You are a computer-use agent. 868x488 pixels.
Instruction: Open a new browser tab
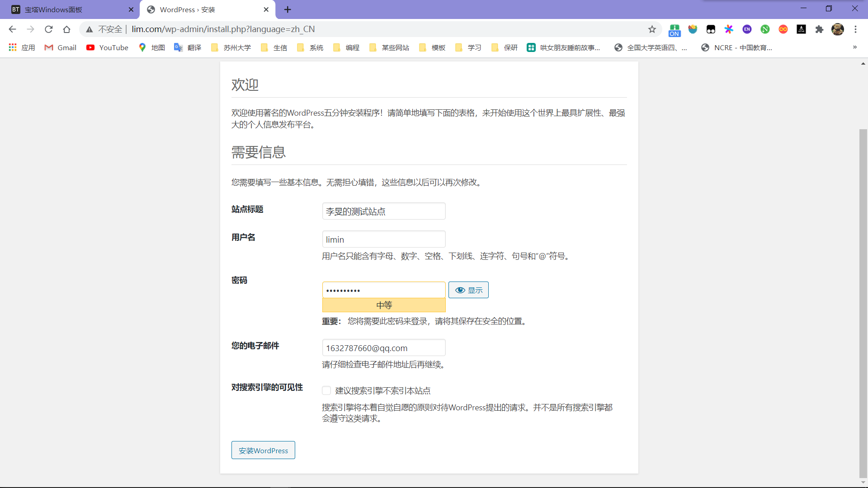pyautogui.click(x=288, y=9)
